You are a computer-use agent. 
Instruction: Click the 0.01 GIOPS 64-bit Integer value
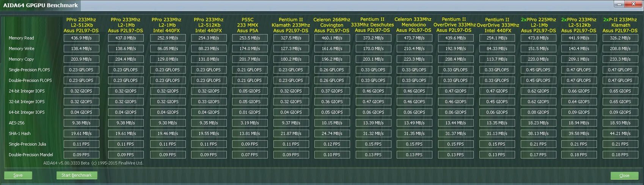click(250, 112)
